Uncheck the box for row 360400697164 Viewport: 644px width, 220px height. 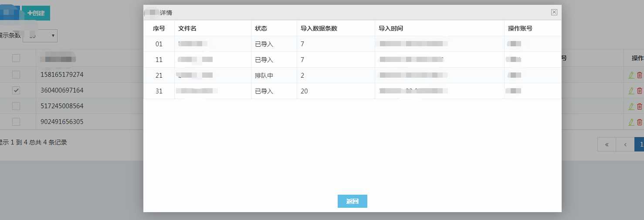[16, 90]
